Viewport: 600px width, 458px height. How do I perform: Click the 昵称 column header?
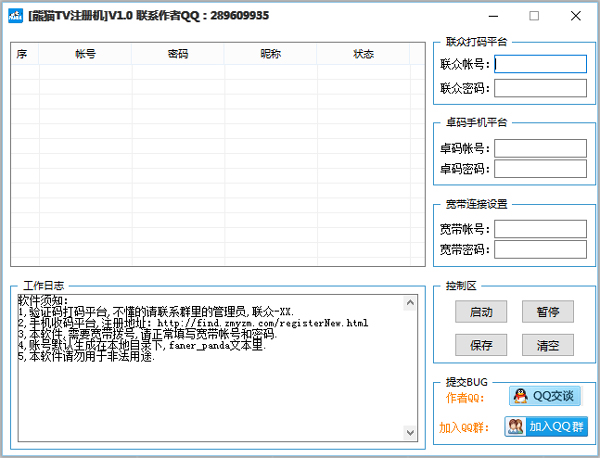[270, 54]
